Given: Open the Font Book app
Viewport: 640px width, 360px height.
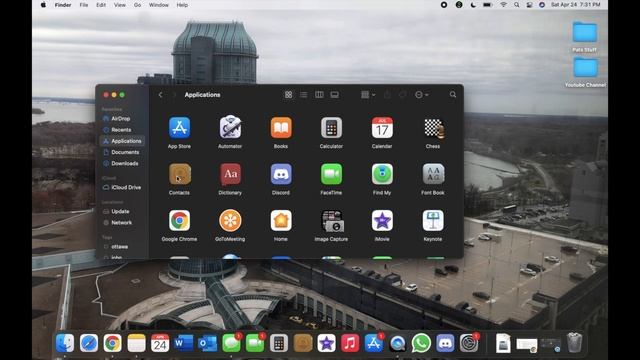Looking at the screenshot, I should (433, 174).
